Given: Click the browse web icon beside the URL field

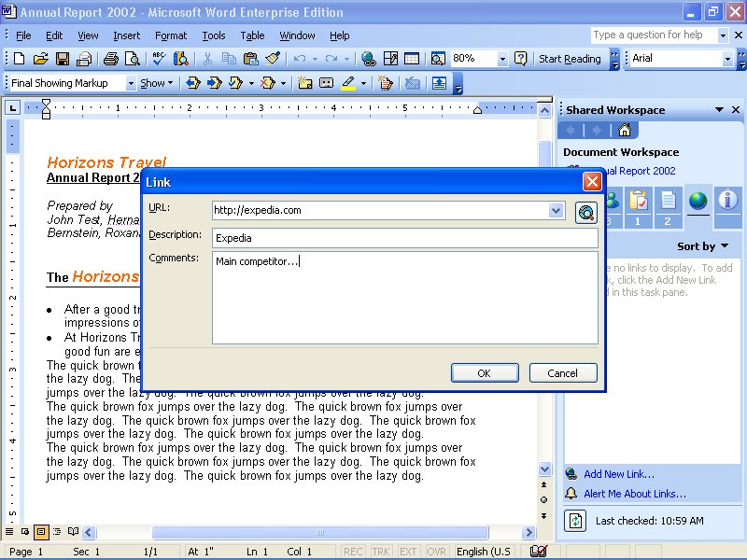Looking at the screenshot, I should [x=585, y=212].
